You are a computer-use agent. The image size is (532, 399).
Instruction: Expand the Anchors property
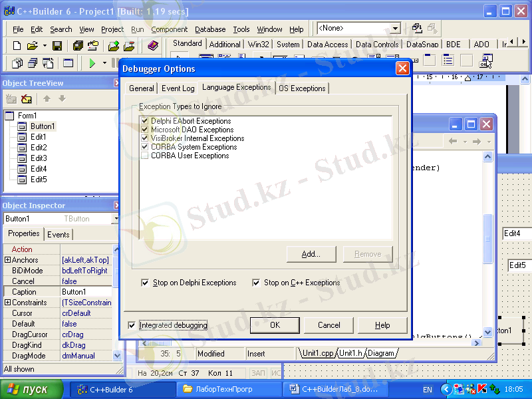tap(7, 260)
